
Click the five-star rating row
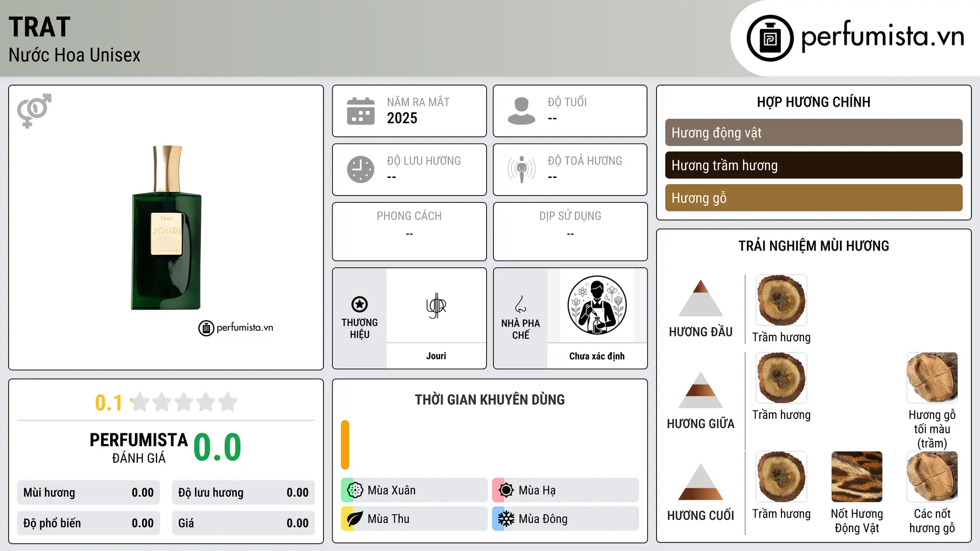[184, 402]
